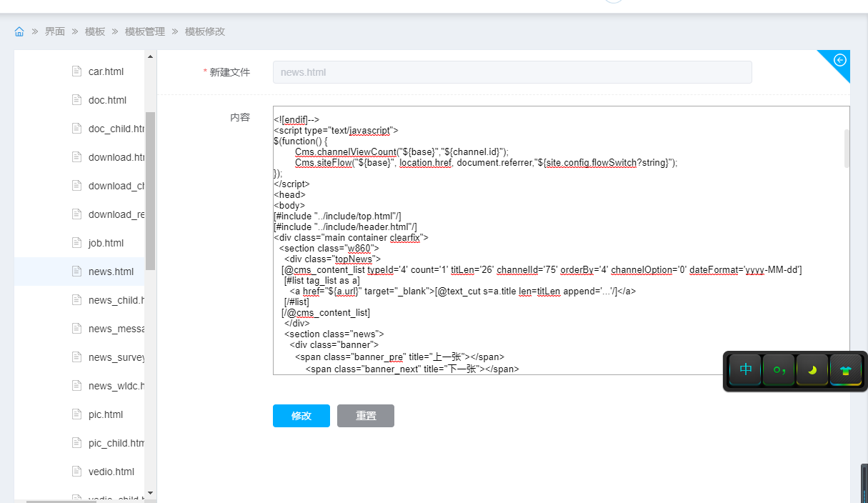
Task: Click 模板修改 breadcrumb item
Action: pos(205,31)
